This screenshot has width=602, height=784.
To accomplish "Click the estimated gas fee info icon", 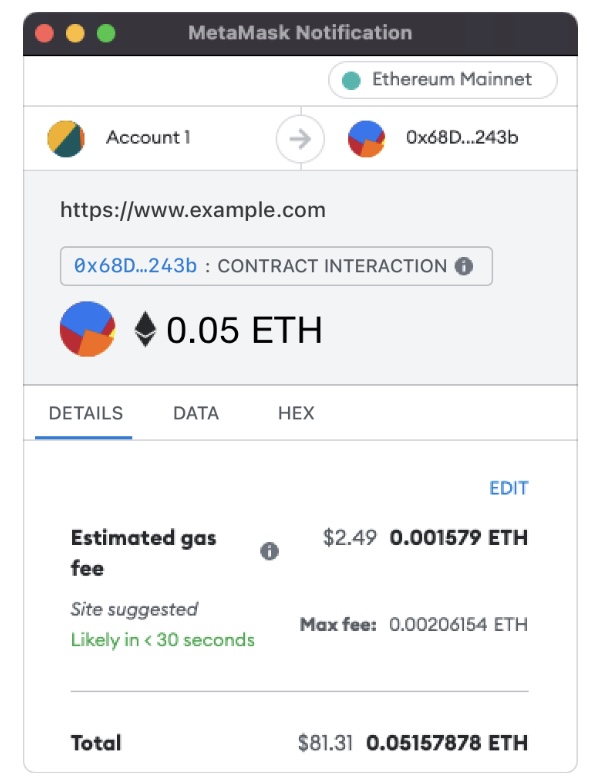I will (x=269, y=551).
